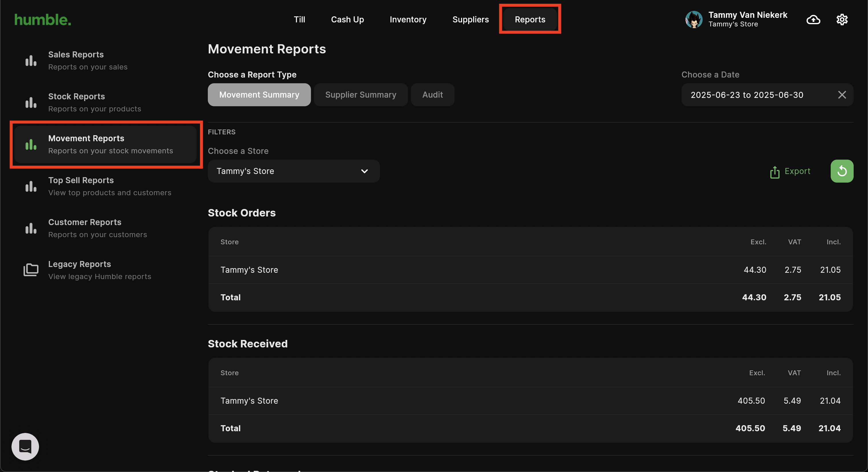Image resolution: width=868 pixels, height=472 pixels.
Task: Click the humble. logo
Action: [x=43, y=20]
